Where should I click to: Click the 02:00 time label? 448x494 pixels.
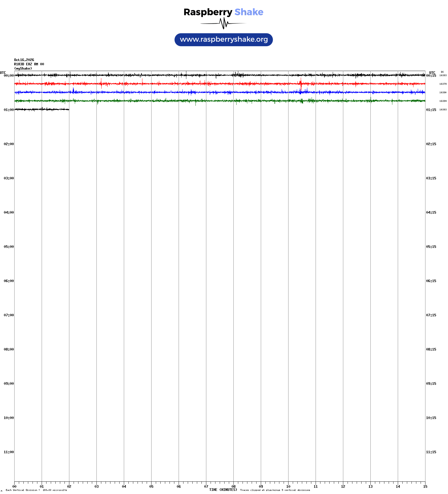pyautogui.click(x=9, y=144)
